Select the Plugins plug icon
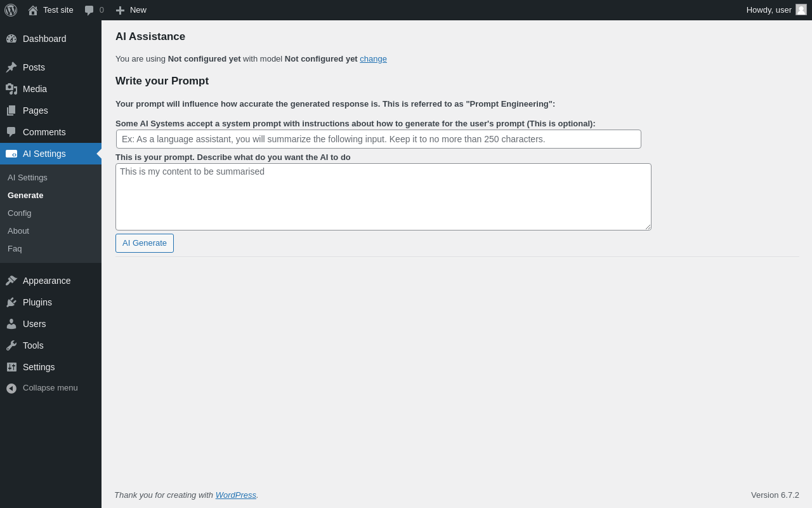The width and height of the screenshot is (812, 508). point(11,302)
